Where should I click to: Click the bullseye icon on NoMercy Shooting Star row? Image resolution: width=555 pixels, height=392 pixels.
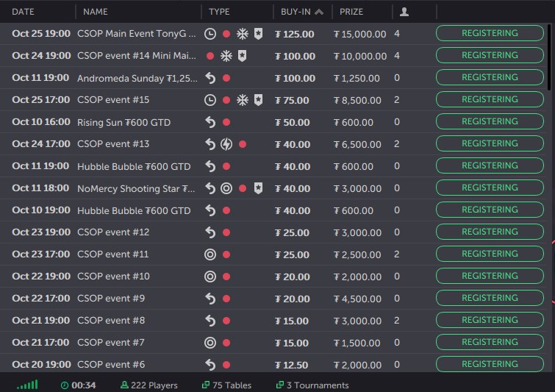click(x=226, y=188)
